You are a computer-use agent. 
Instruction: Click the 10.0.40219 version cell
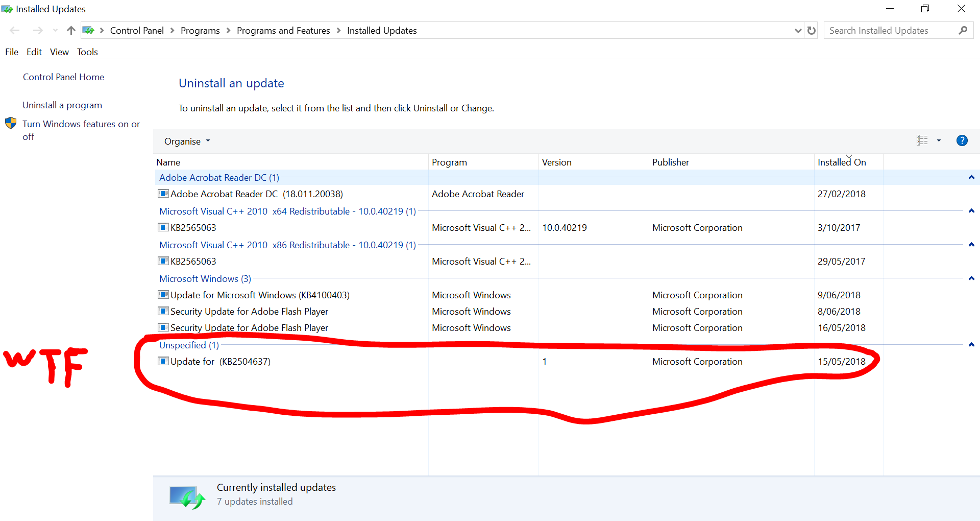(x=565, y=228)
